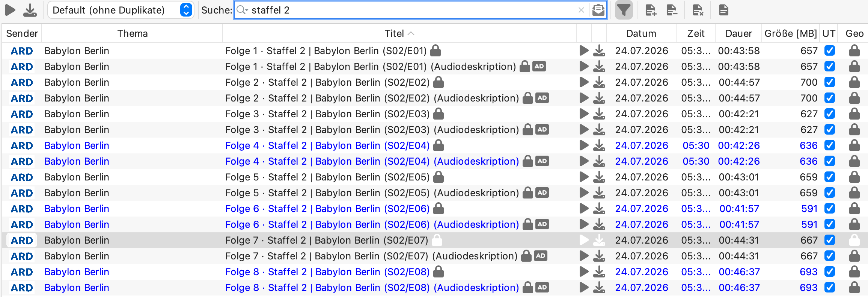The image size is (868, 297).
Task: Click the document delete x toolbar icon
Action: [x=698, y=10]
